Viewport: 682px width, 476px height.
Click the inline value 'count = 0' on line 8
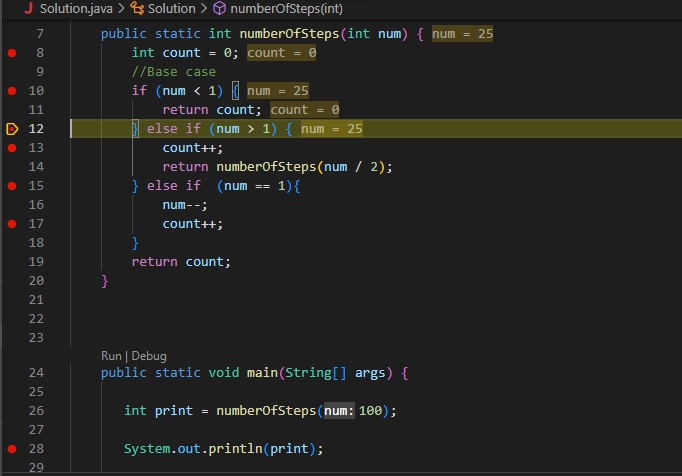coord(281,53)
